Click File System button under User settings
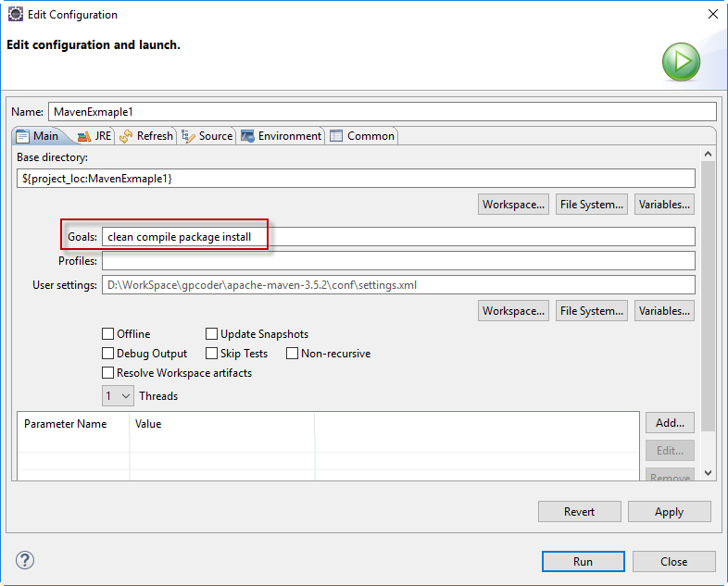The height and width of the screenshot is (586, 728). tap(592, 310)
